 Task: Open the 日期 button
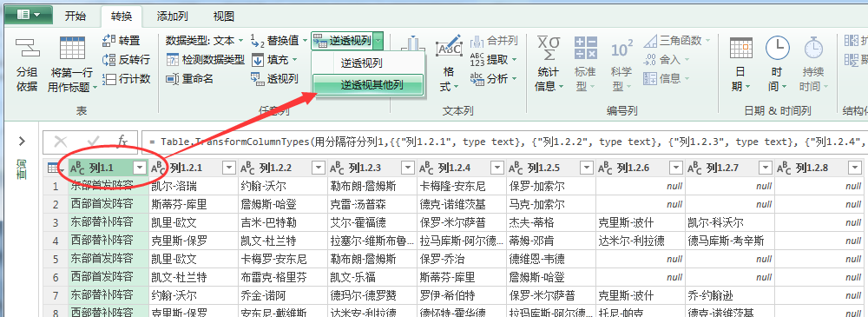point(740,64)
